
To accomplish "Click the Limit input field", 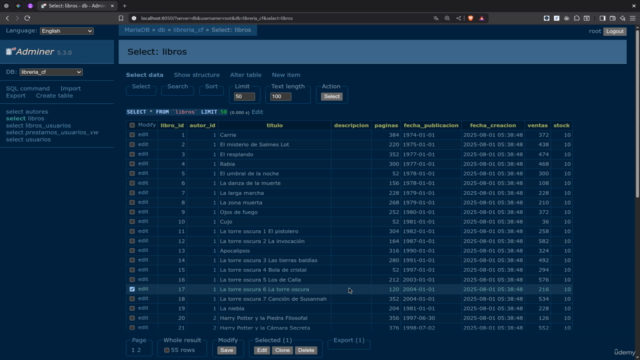I will point(244,97).
